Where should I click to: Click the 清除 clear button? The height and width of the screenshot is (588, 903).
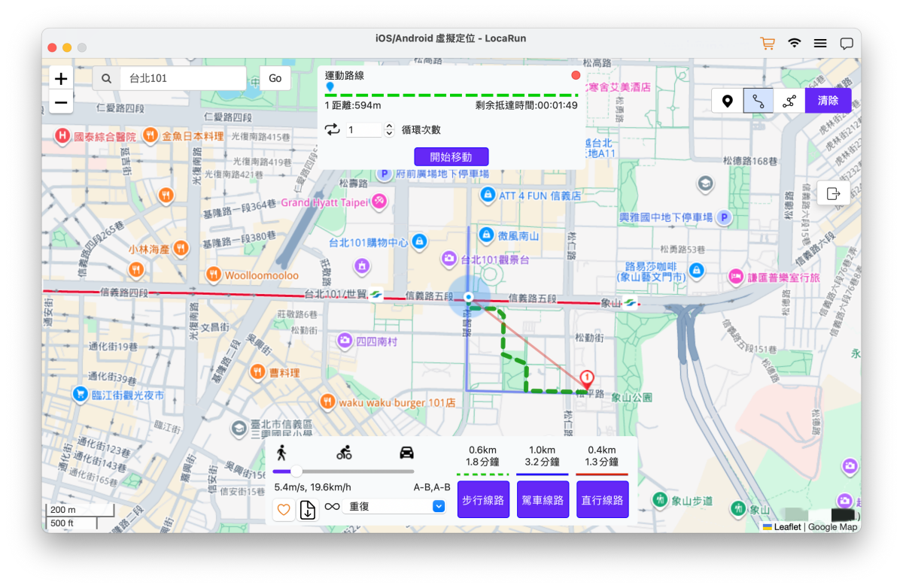[x=828, y=101]
